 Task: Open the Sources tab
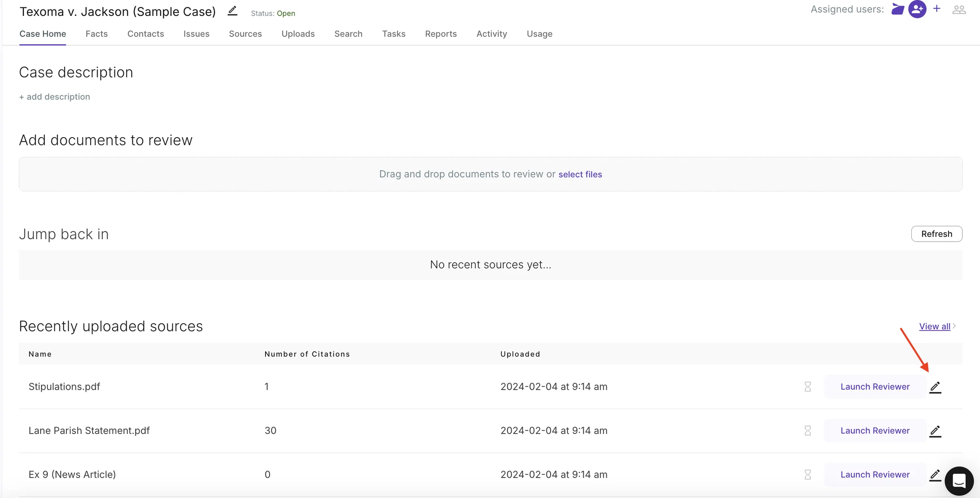coord(245,33)
